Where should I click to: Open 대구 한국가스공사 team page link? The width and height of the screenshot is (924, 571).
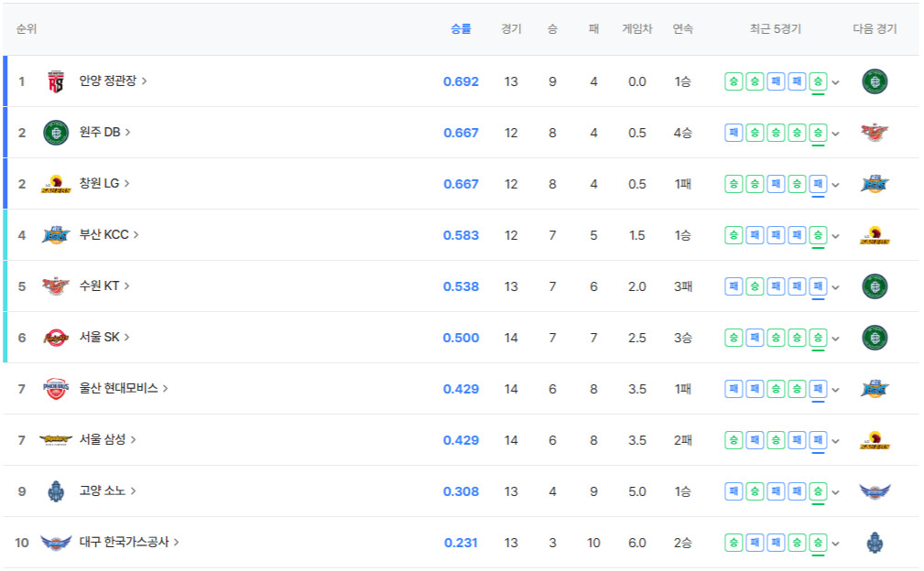pyautogui.click(x=129, y=542)
